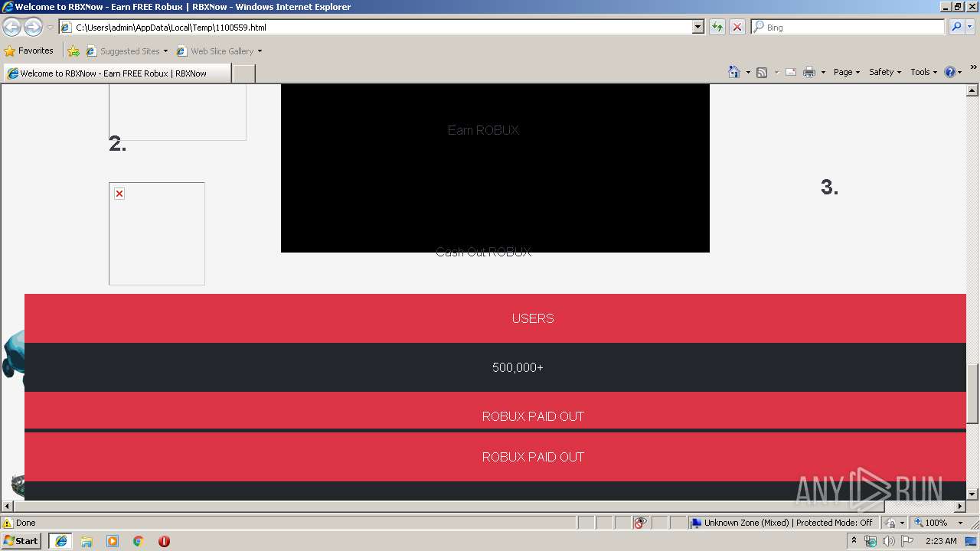
Task: Click the Add to Favorites Bar icon
Action: (x=73, y=51)
